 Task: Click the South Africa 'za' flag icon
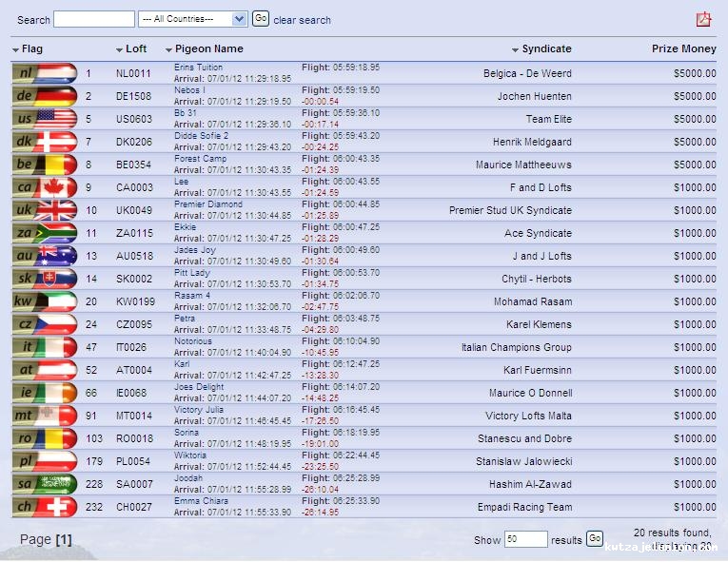pos(45,233)
